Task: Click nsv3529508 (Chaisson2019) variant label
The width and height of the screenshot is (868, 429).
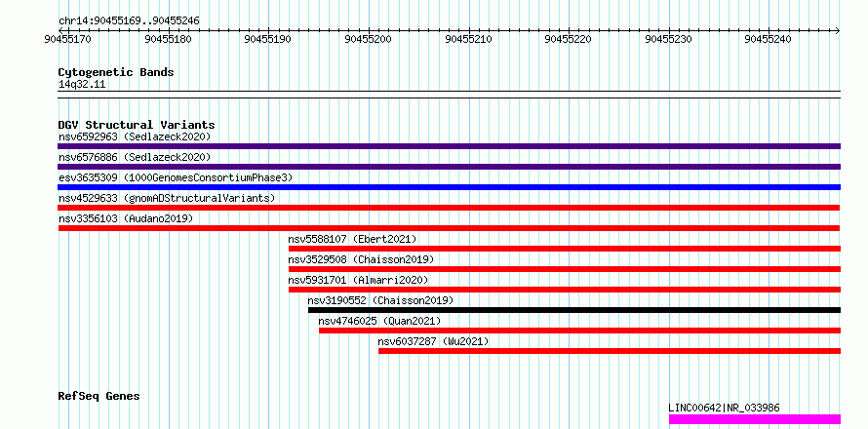Action: point(361,259)
